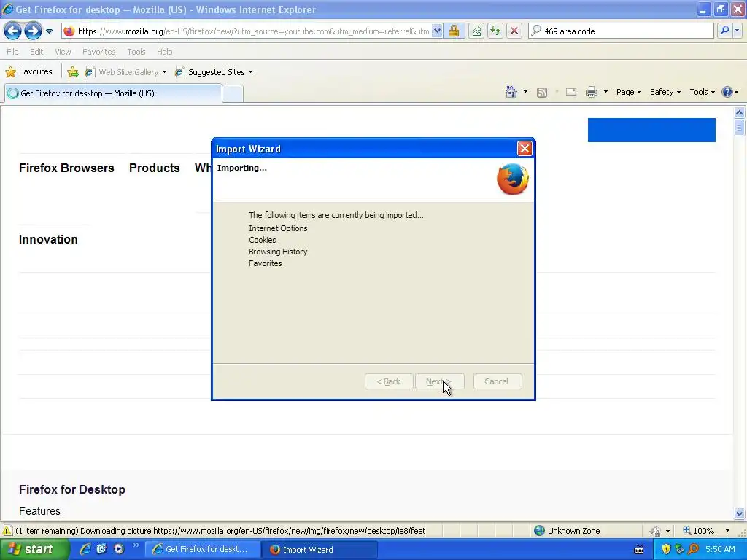Click the Print icon
The image size is (747, 560).
[x=591, y=92]
